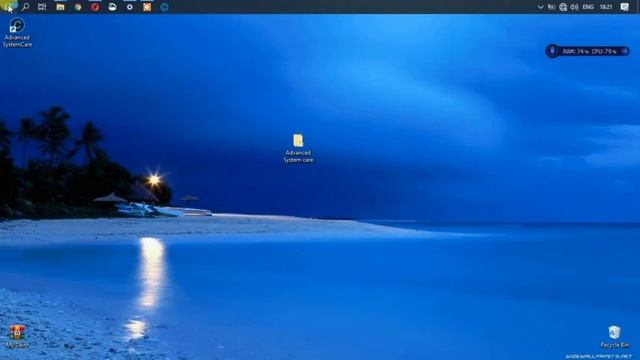This screenshot has width=640, height=360.
Task: Open Task View in the taskbar
Action: click(x=42, y=7)
